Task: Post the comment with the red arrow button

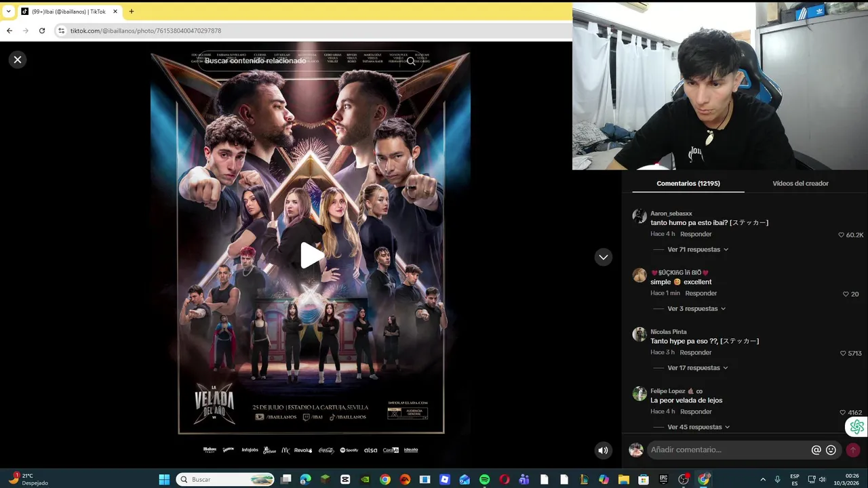Action: coord(853,450)
